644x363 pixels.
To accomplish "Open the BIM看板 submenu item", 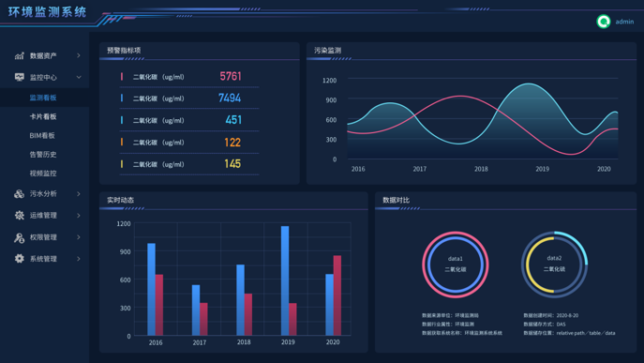I will point(42,135).
